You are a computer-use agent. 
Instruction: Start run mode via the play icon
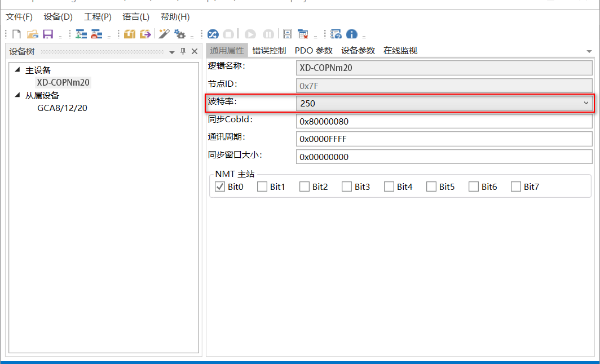(x=250, y=34)
